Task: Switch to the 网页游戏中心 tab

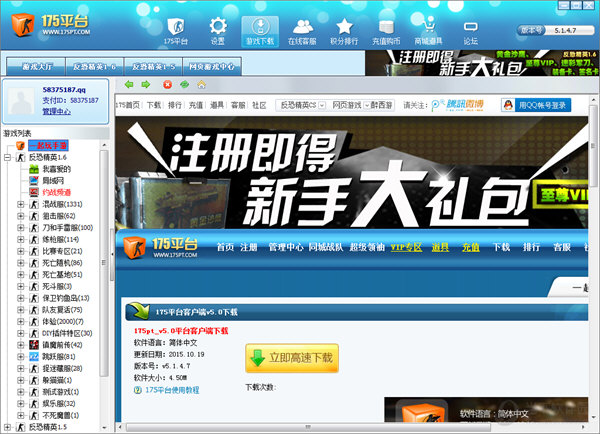Action: pyautogui.click(x=212, y=66)
